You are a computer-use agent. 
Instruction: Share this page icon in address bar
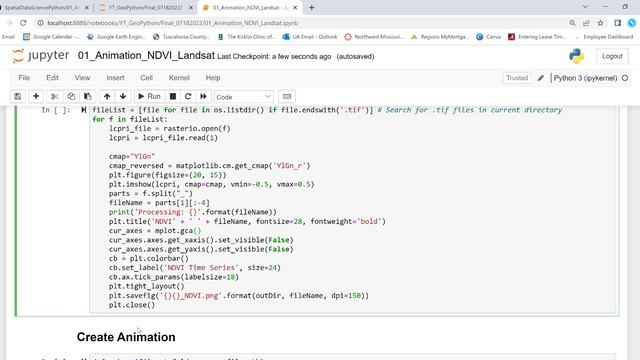(x=586, y=23)
